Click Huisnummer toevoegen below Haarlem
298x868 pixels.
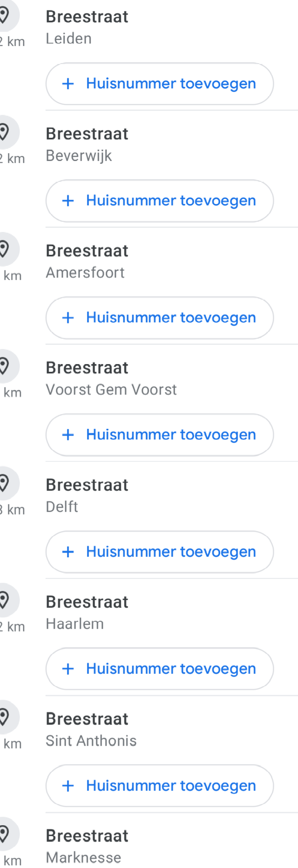point(159,669)
